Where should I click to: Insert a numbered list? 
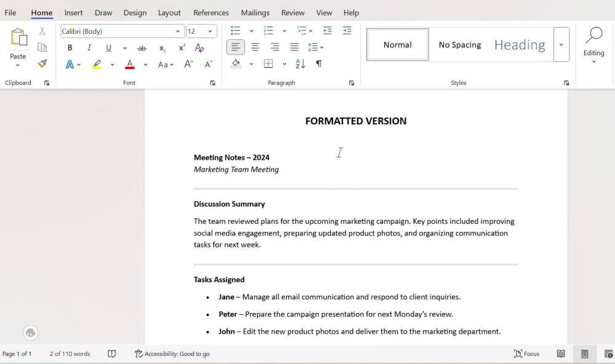(x=268, y=31)
